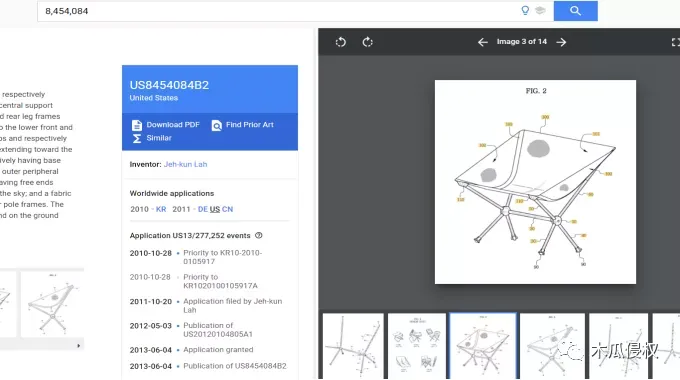The width and height of the screenshot is (680, 380).
Task: Click the search field containing 8,454,084
Action: tap(278, 11)
